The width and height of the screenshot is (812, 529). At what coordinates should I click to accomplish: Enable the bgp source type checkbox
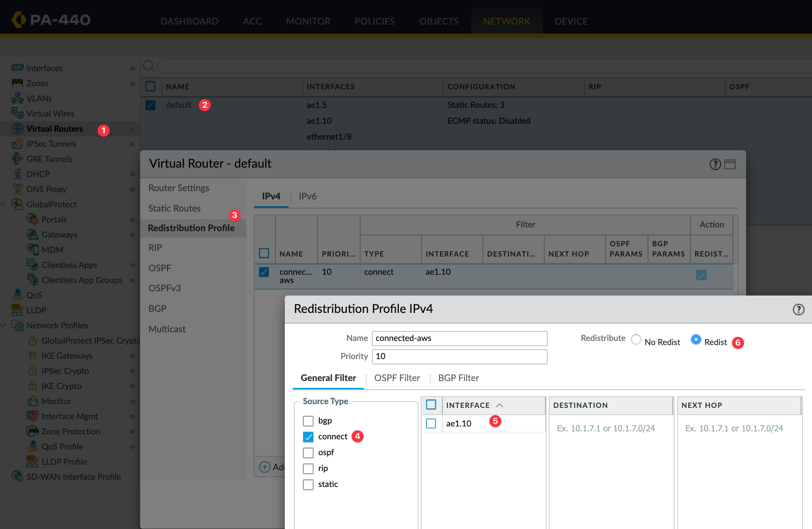[308, 421]
